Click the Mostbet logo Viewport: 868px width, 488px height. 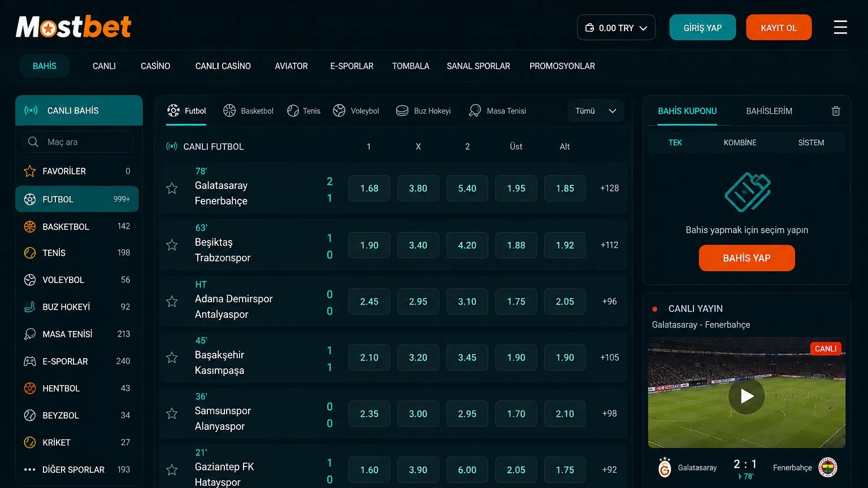coord(73,27)
